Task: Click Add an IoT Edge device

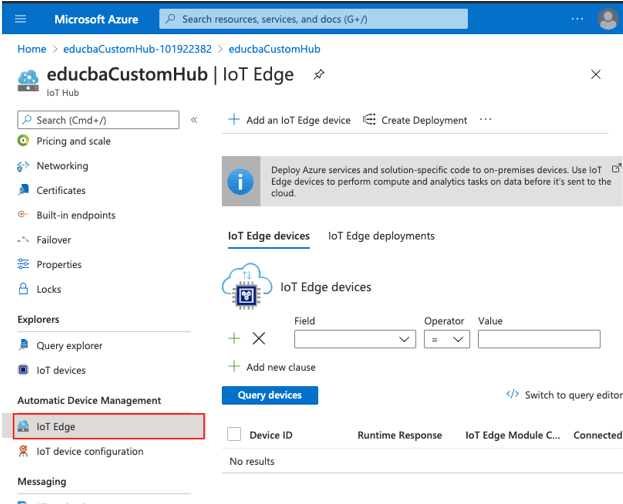Action: pos(289,120)
